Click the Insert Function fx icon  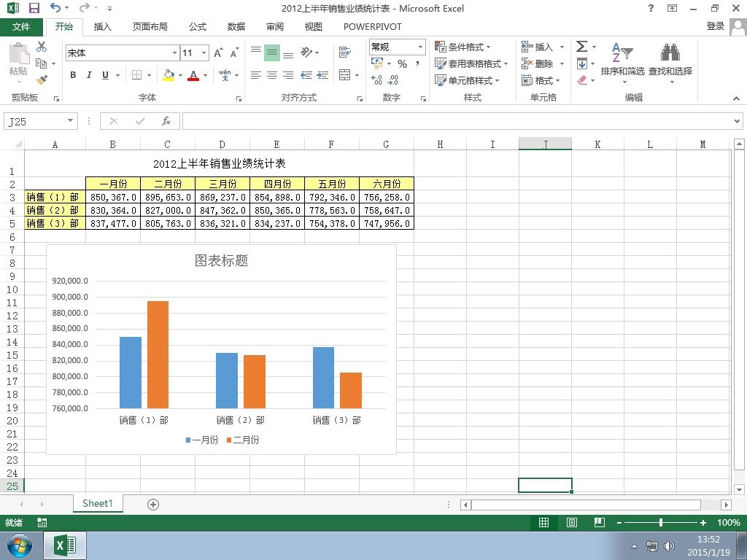(166, 121)
